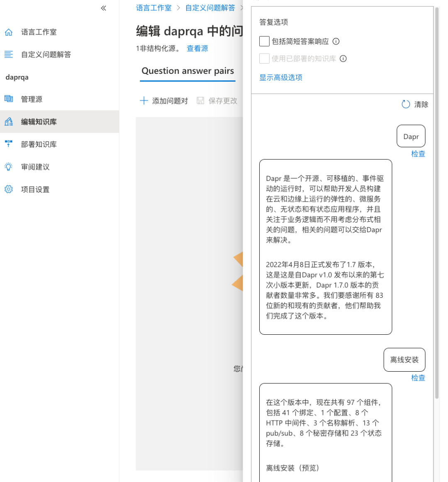Click the 1非结构化源 text
This screenshot has width=448, height=482.
click(x=158, y=48)
